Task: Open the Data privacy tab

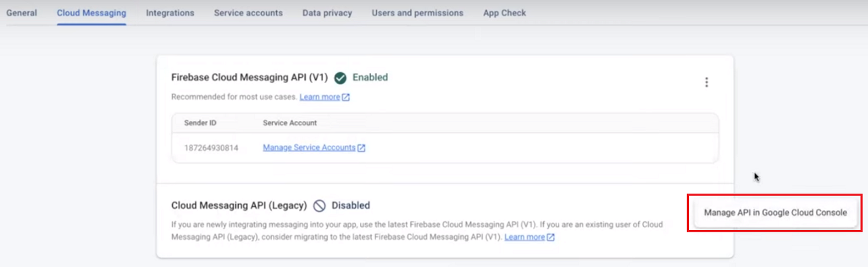Action: 327,13
